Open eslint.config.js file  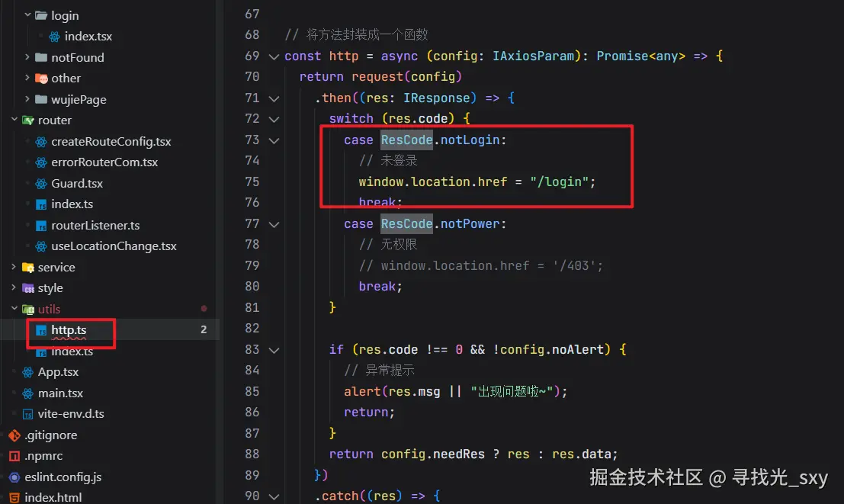coord(63,477)
